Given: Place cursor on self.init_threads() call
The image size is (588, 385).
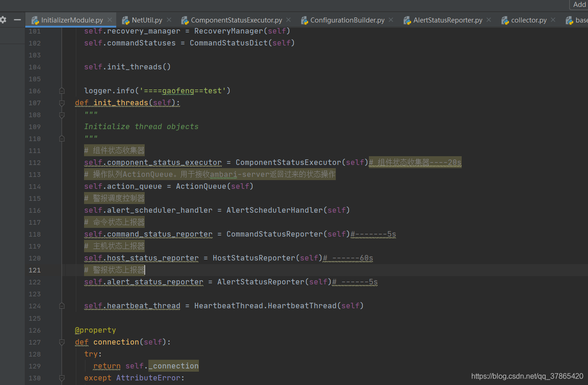Looking at the screenshot, I should point(127,67).
